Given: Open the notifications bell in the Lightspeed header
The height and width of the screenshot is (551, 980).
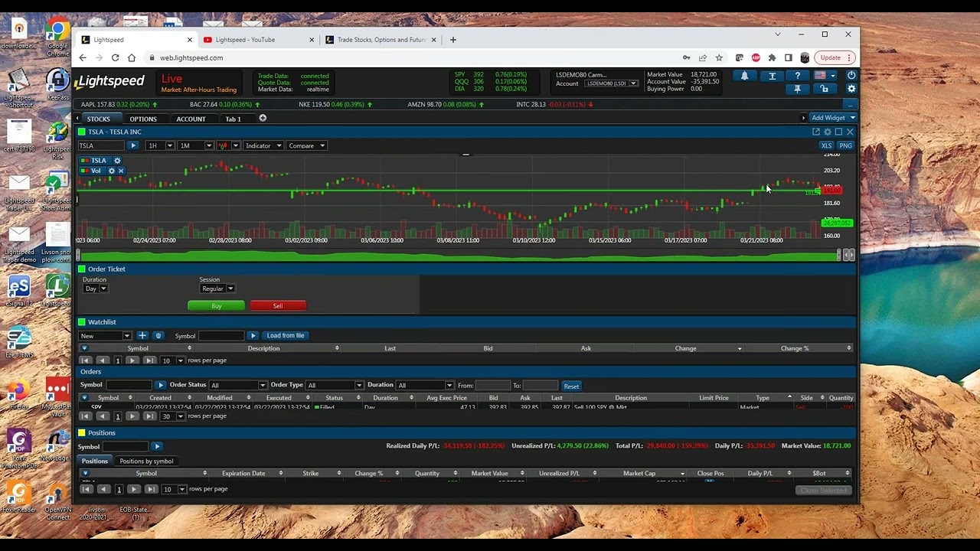Looking at the screenshot, I should pyautogui.click(x=744, y=76).
